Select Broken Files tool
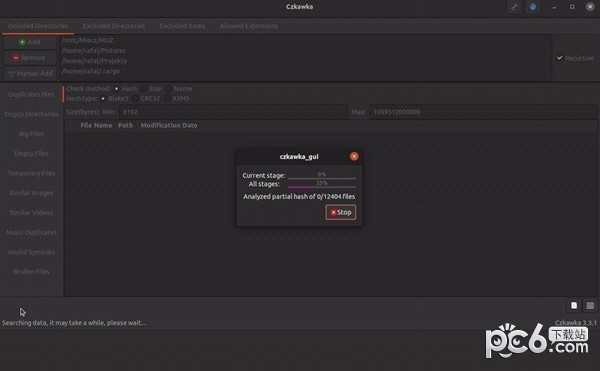 point(31,272)
